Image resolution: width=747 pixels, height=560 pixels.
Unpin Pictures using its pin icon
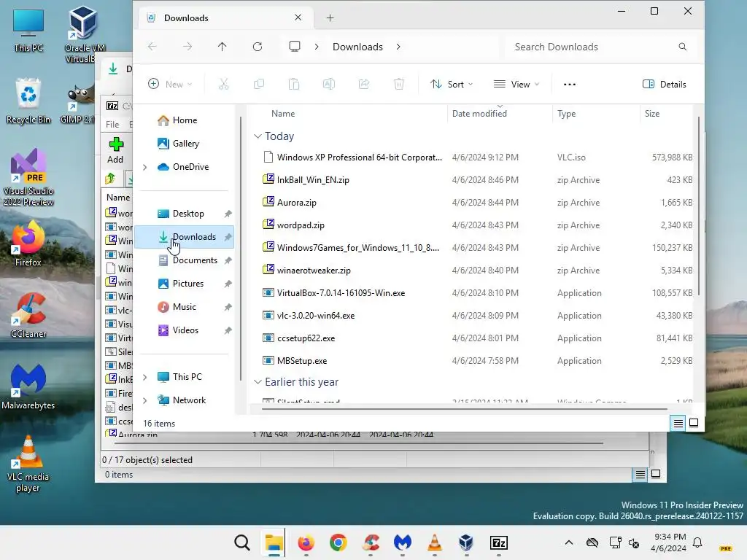coord(228,284)
